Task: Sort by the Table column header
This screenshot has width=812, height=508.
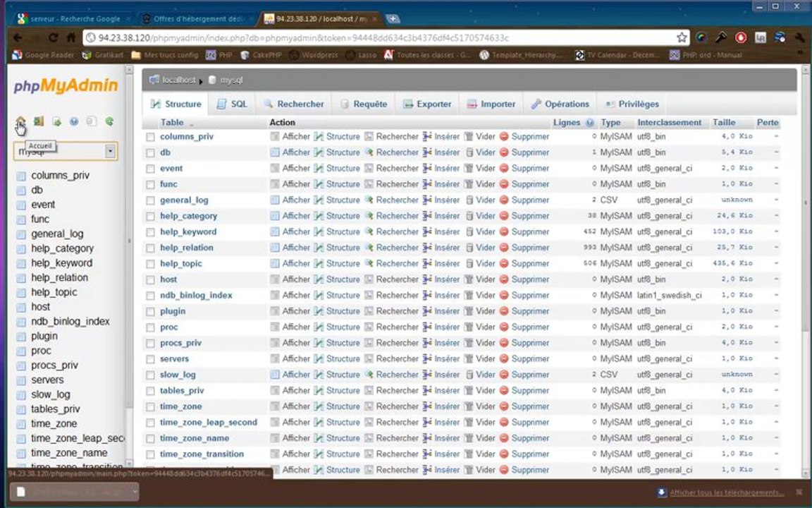Action: point(172,123)
